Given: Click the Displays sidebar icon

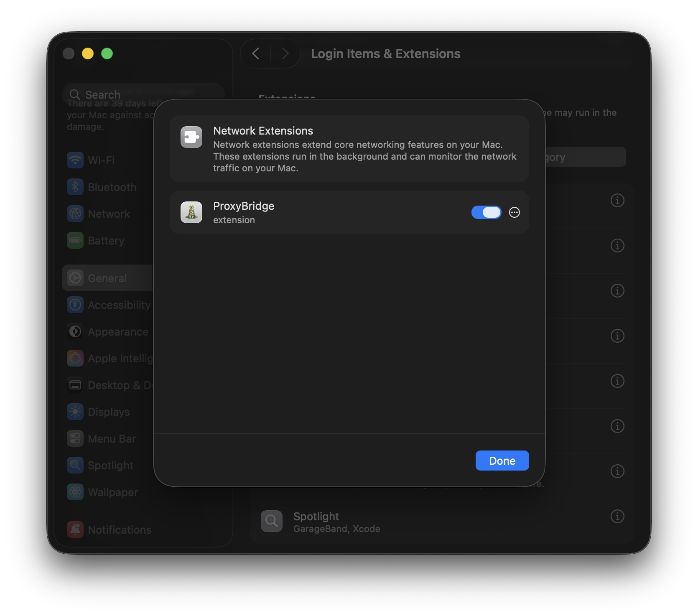Looking at the screenshot, I should tap(75, 412).
